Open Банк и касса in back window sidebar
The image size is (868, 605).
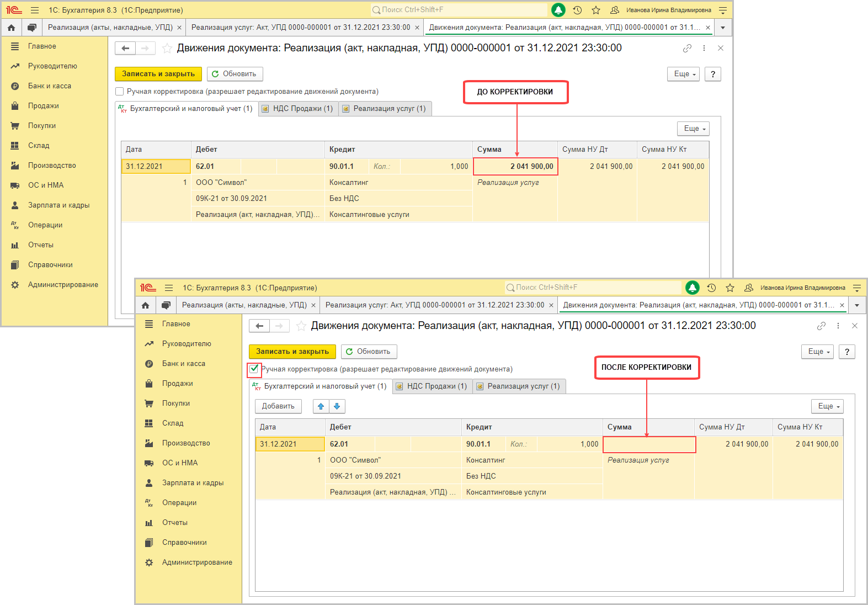(50, 86)
